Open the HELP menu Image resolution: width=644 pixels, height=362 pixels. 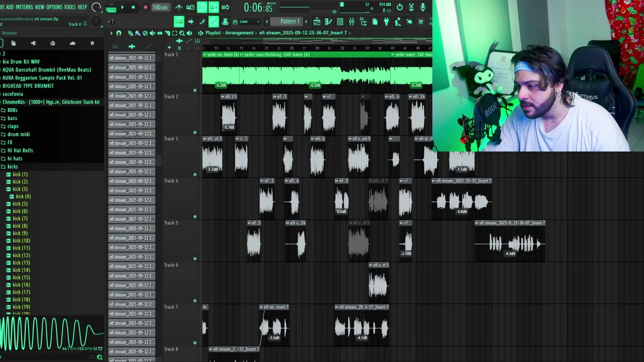[82, 7]
